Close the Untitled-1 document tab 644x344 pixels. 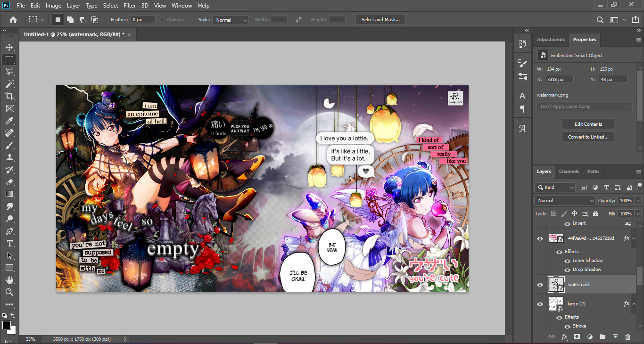[x=130, y=34]
